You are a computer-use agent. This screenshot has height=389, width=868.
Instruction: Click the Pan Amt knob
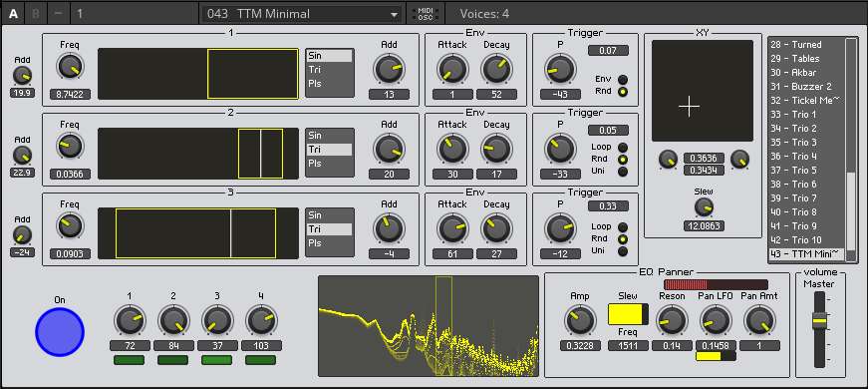coord(759,321)
